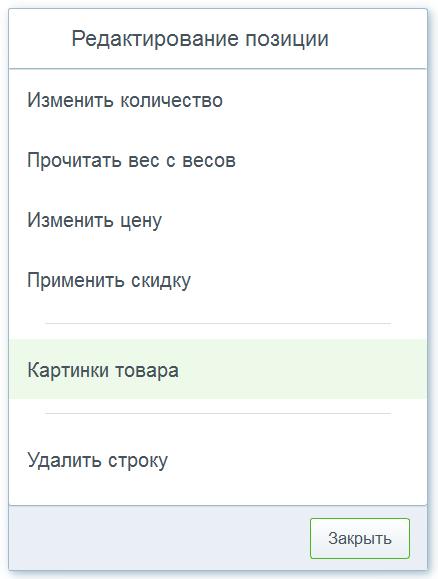Change item quantity via first menu entry

(x=218, y=100)
